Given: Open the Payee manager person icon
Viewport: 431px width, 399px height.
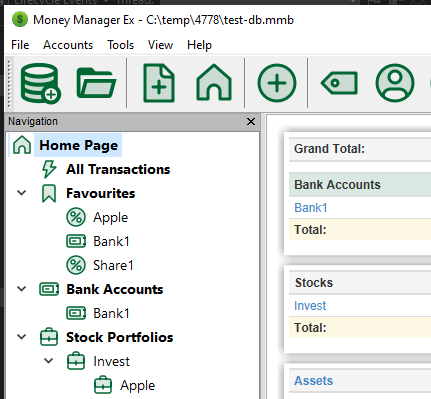Looking at the screenshot, I should click(x=395, y=83).
